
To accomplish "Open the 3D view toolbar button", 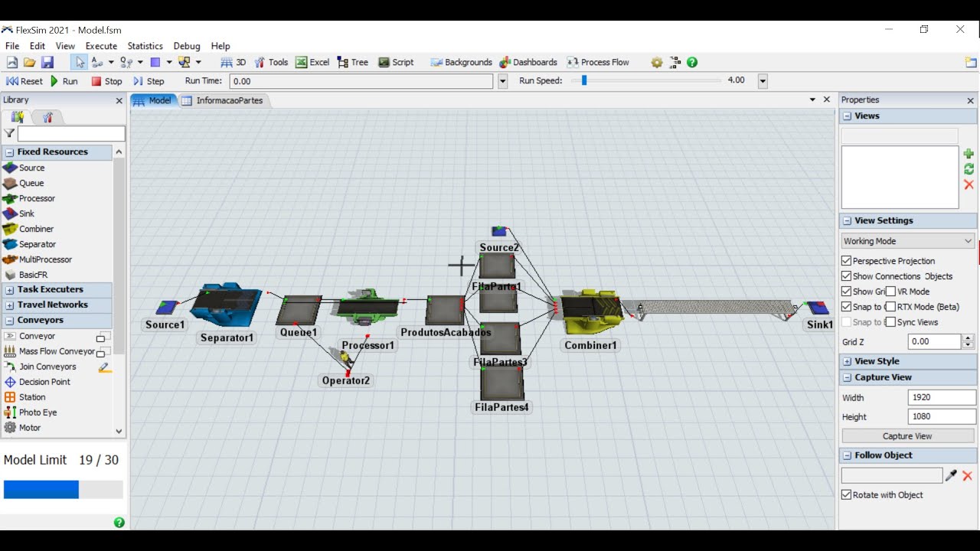I will 234,63.
